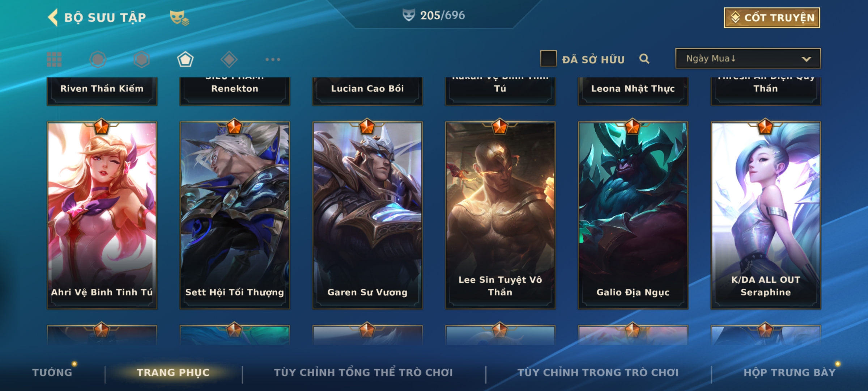Click the dropdown chevron beside Ngày Mua

(806, 59)
